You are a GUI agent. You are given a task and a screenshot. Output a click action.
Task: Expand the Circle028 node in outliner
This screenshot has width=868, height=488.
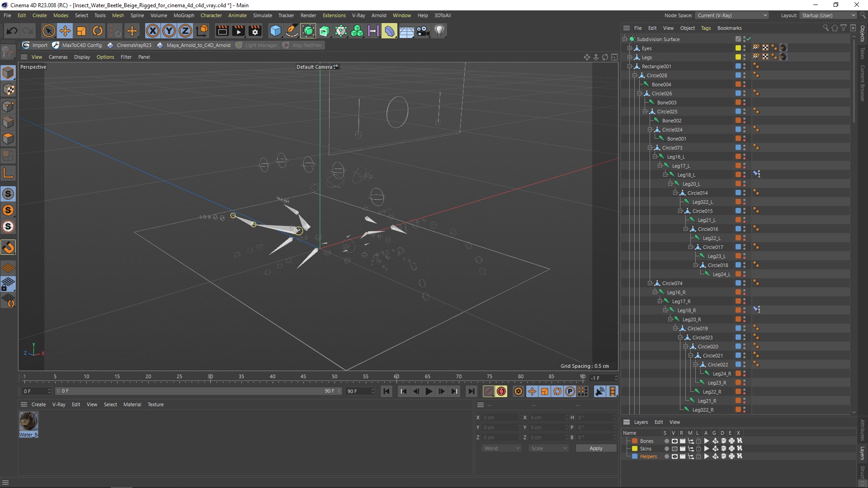pos(635,75)
